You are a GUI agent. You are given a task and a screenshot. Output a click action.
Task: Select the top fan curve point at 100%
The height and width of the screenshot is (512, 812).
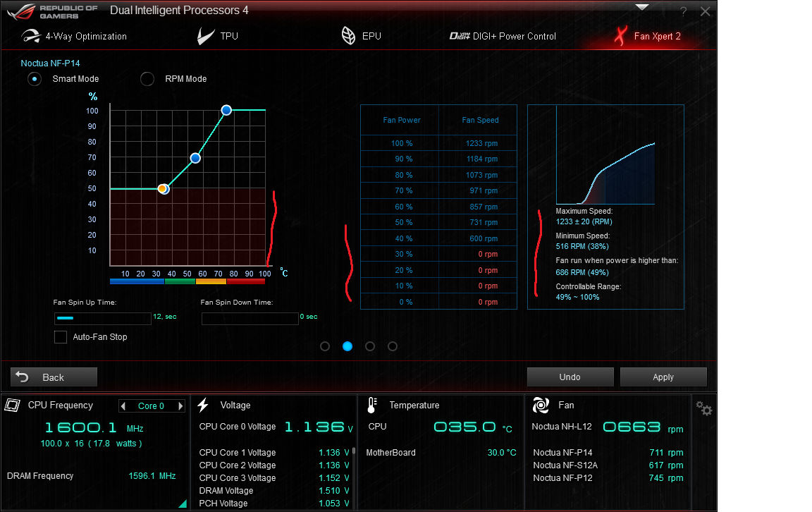pyautogui.click(x=226, y=110)
